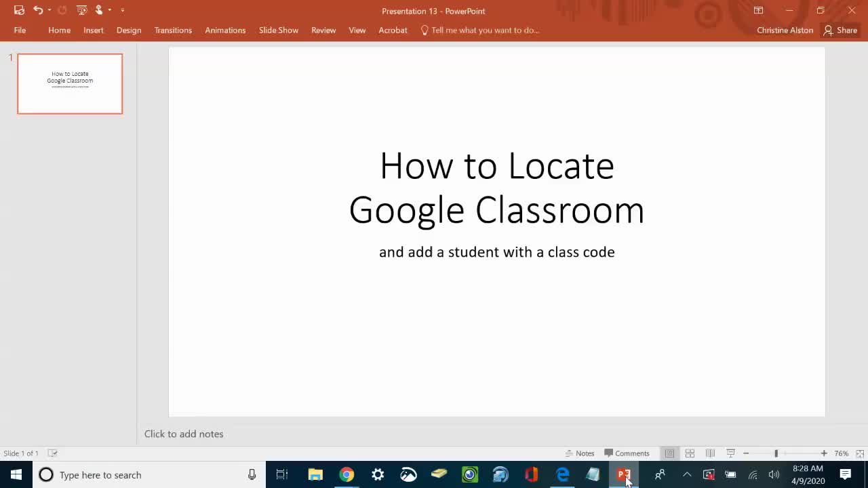Open the People icon in taskbar
The image size is (868, 488).
click(x=660, y=474)
